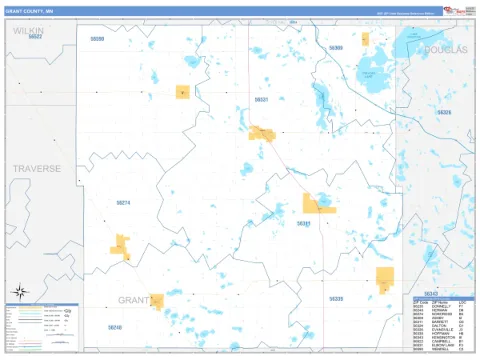Click ZIP code label 56339
The height and width of the screenshot is (360, 480).
click(336, 299)
